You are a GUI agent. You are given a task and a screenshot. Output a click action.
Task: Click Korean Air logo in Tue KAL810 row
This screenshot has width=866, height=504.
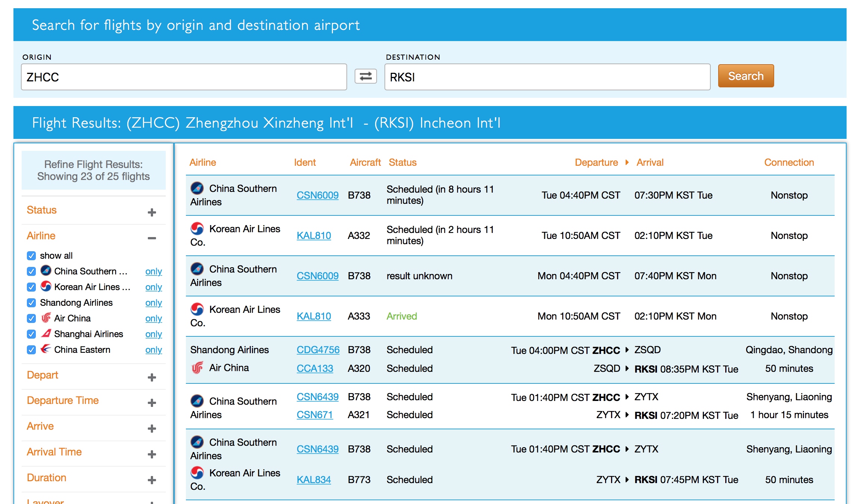click(x=197, y=228)
